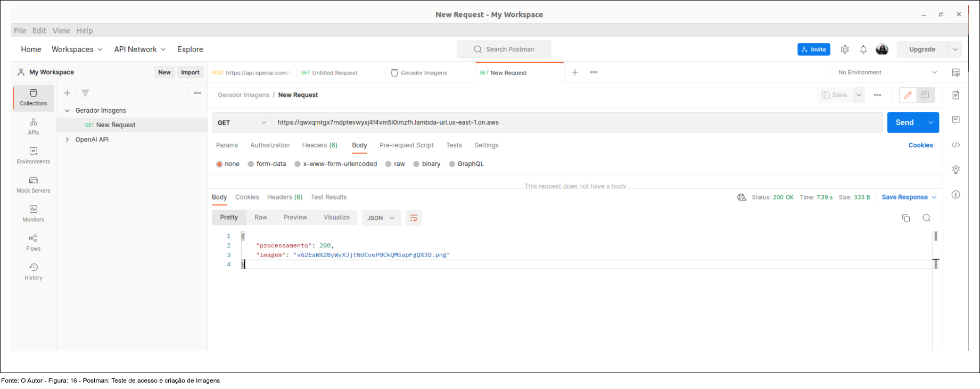The height and width of the screenshot is (389, 980).
Task: Open the Mock Servers sidebar panel
Action: tap(33, 185)
